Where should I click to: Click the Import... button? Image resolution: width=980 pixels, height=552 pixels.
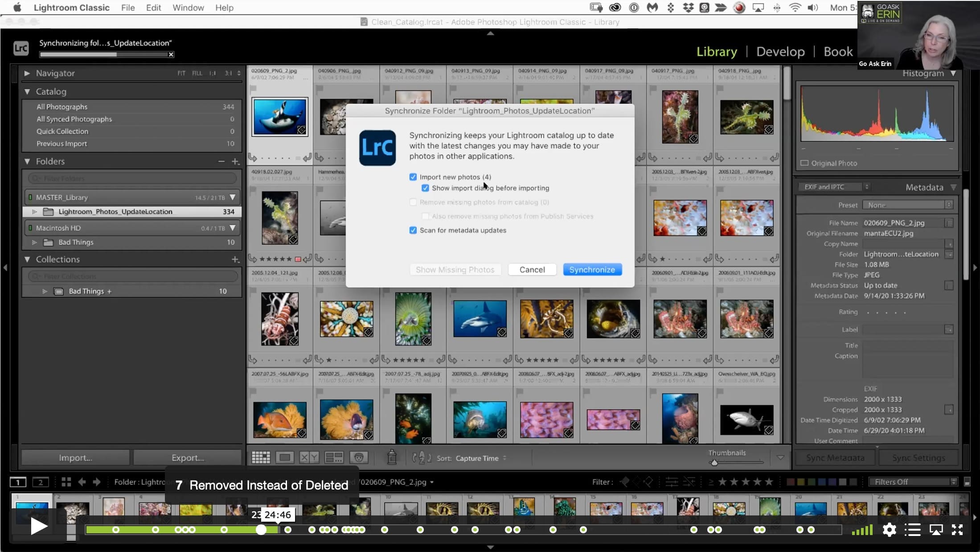(x=75, y=458)
